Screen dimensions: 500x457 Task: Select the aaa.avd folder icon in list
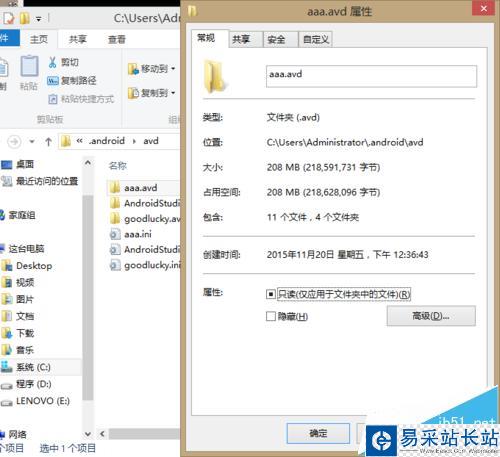coord(115,188)
